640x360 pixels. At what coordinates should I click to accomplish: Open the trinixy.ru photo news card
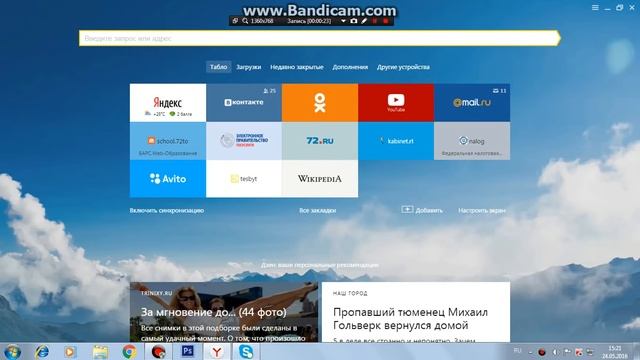[x=224, y=312]
